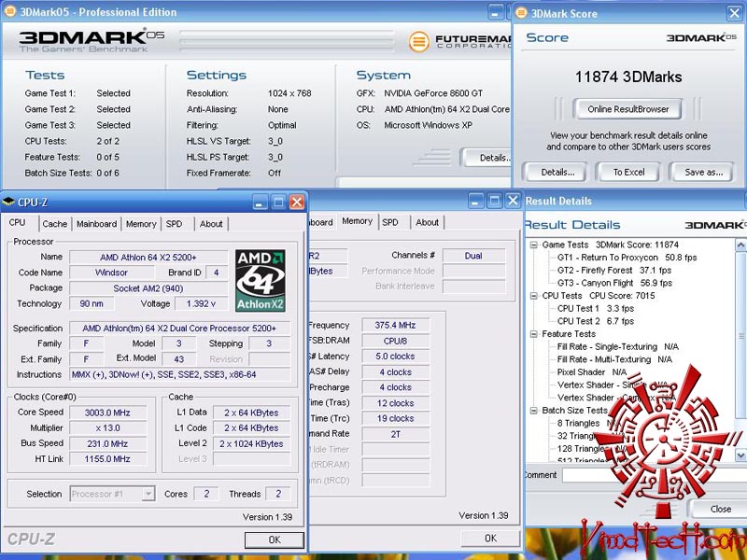
Task: Click the Voltage value 1.392 v
Action: coord(201,303)
